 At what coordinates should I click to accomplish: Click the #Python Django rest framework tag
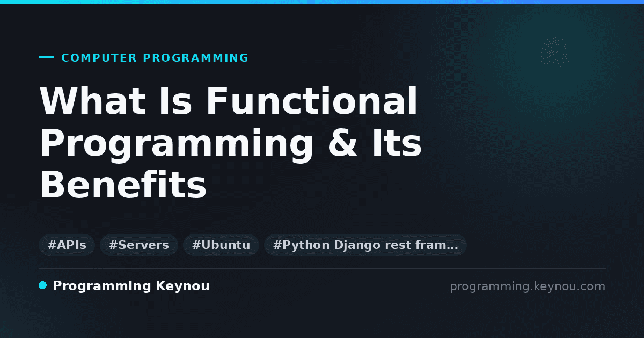(x=365, y=245)
